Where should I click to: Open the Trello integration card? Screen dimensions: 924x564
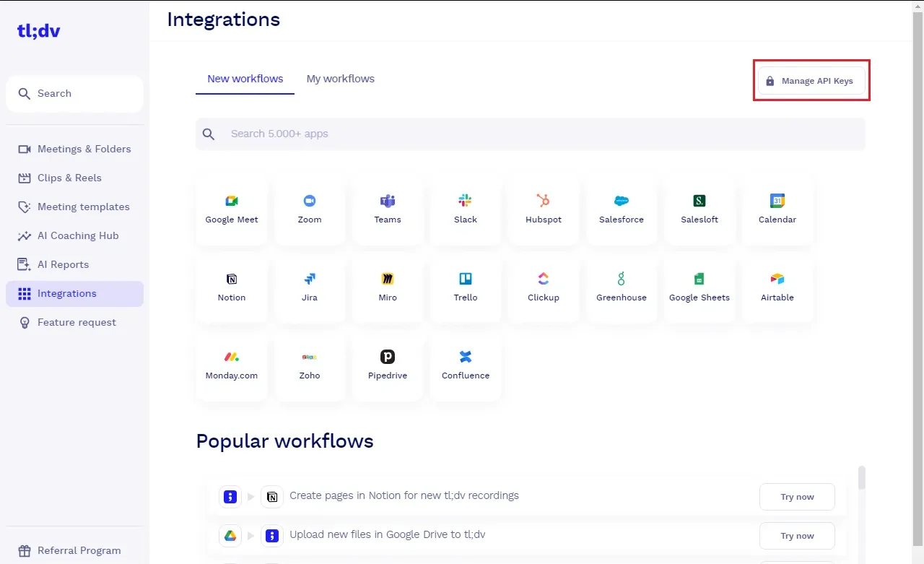(466, 287)
